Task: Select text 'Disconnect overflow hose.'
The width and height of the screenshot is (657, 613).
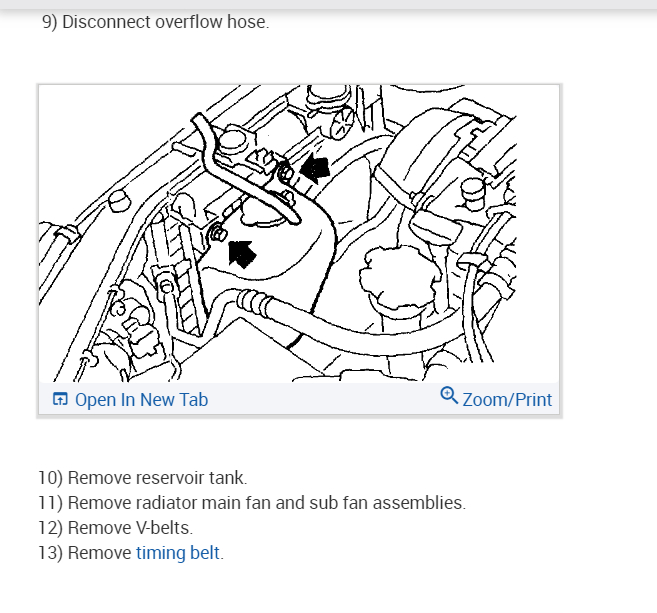Action: 166,22
